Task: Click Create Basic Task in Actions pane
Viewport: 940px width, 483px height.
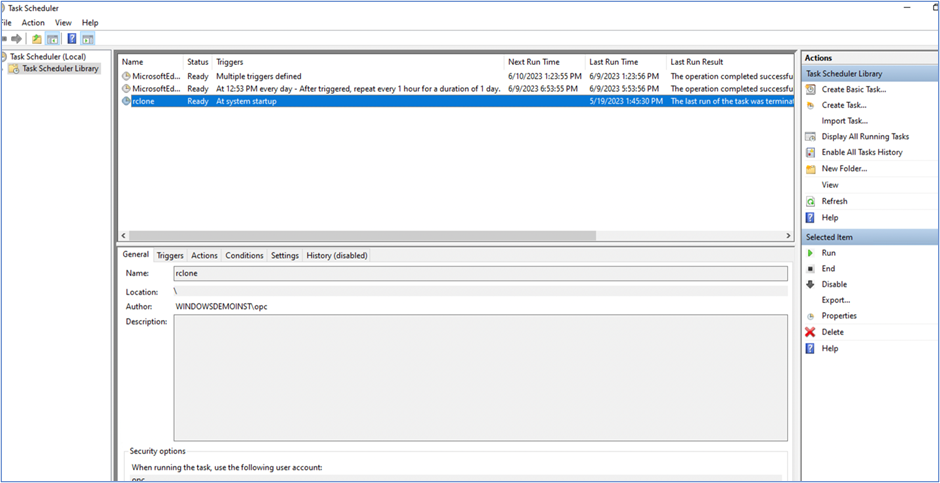Action: point(854,89)
